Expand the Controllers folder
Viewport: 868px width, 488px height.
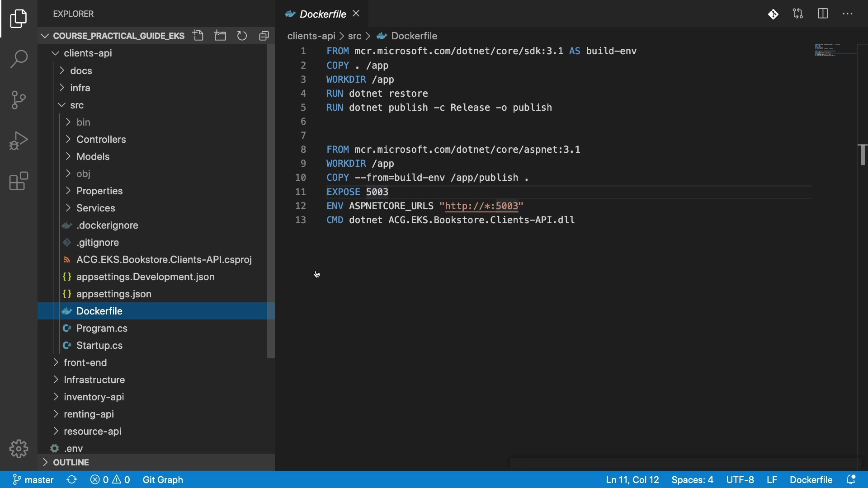coord(101,139)
